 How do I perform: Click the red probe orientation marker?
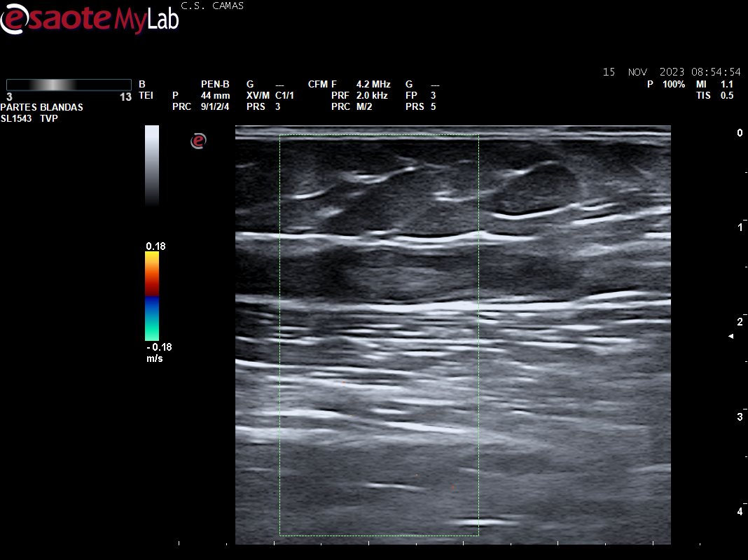(199, 141)
